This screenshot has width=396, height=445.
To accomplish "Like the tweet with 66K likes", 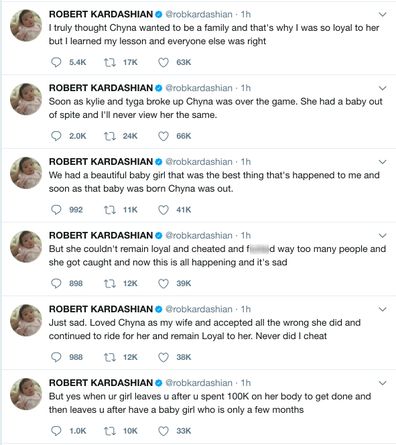I will pos(163,136).
